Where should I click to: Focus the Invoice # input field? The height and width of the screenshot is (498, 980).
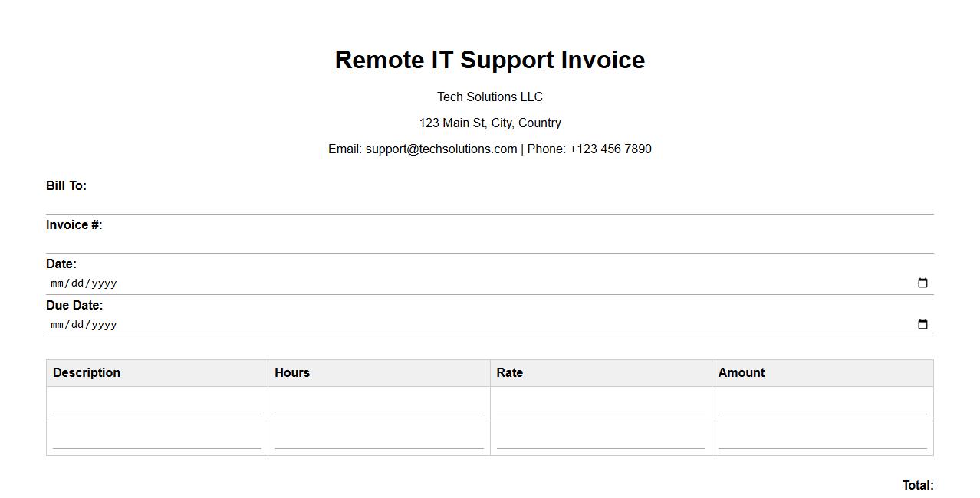click(x=489, y=243)
